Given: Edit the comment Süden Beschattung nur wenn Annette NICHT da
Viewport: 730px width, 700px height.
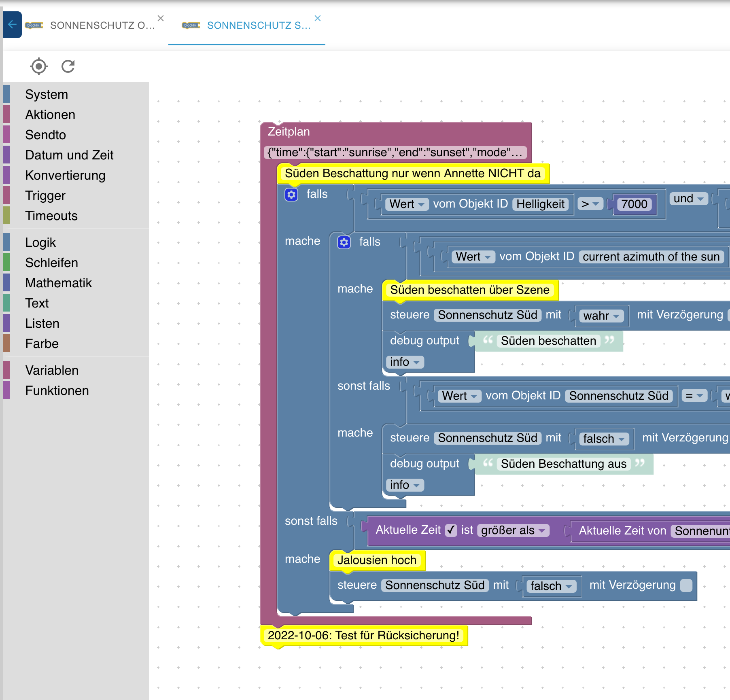Looking at the screenshot, I should (413, 174).
